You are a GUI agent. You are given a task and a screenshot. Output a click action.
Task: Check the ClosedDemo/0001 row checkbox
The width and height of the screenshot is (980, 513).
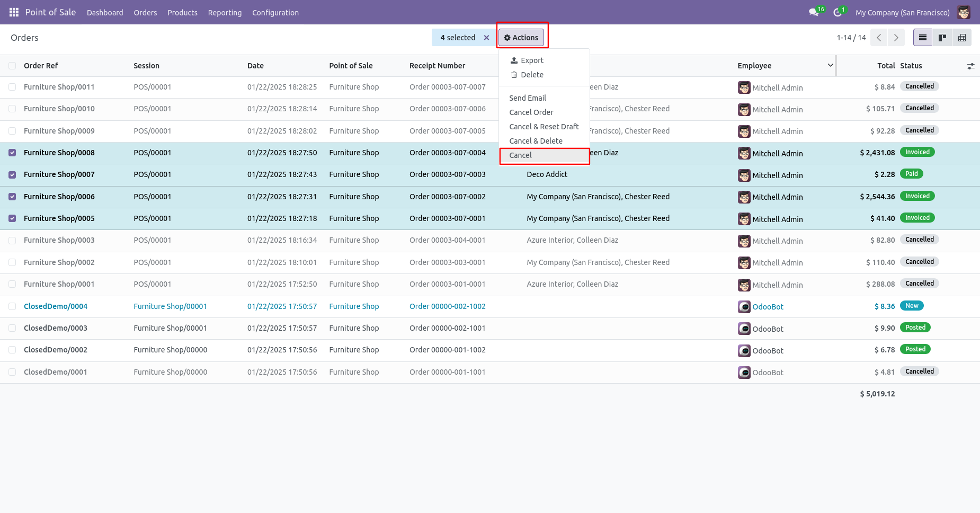[x=12, y=372]
